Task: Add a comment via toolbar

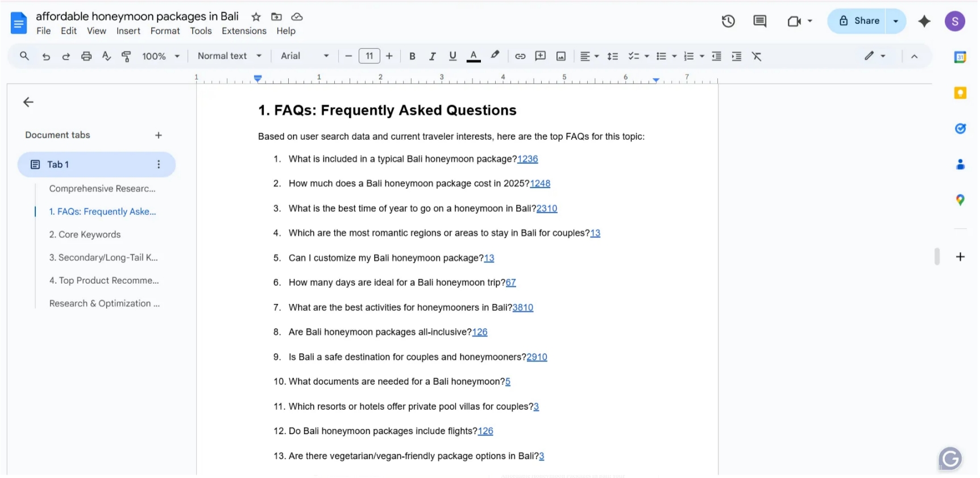Action: pyautogui.click(x=541, y=56)
